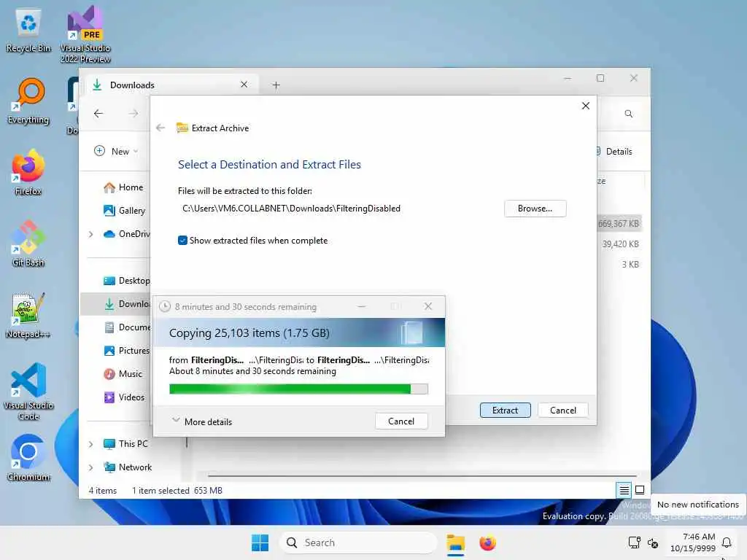Screen dimensions: 747x560
Task: Add a new tab in File Explorer
Action: coord(276,85)
